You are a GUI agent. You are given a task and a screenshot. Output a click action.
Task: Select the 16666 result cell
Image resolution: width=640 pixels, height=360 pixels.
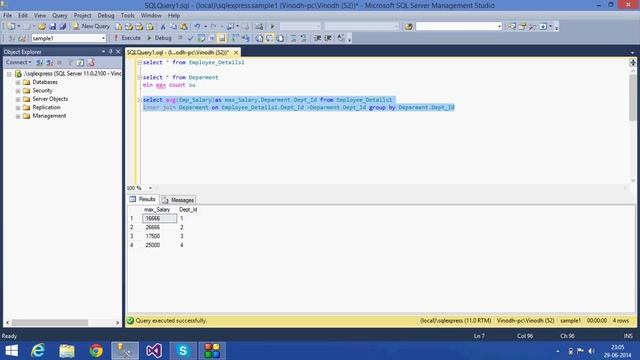click(x=159, y=218)
